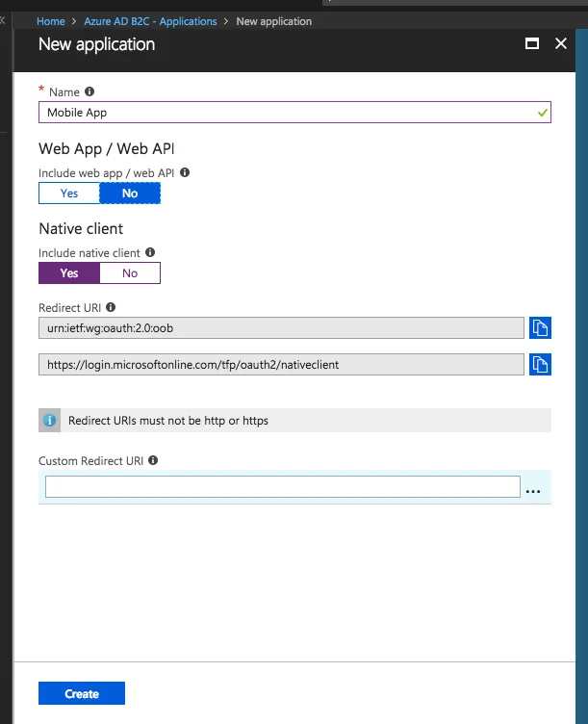Click the Create button

[82, 693]
